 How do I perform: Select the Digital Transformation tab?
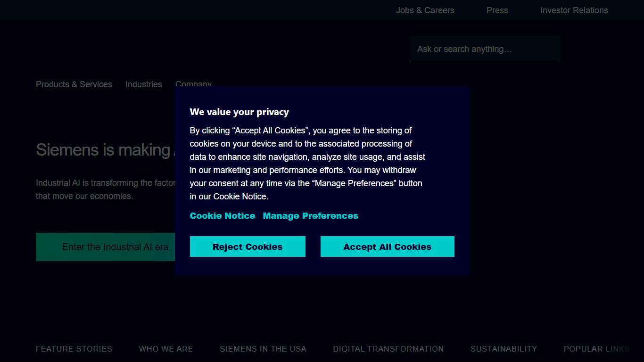[388, 349]
